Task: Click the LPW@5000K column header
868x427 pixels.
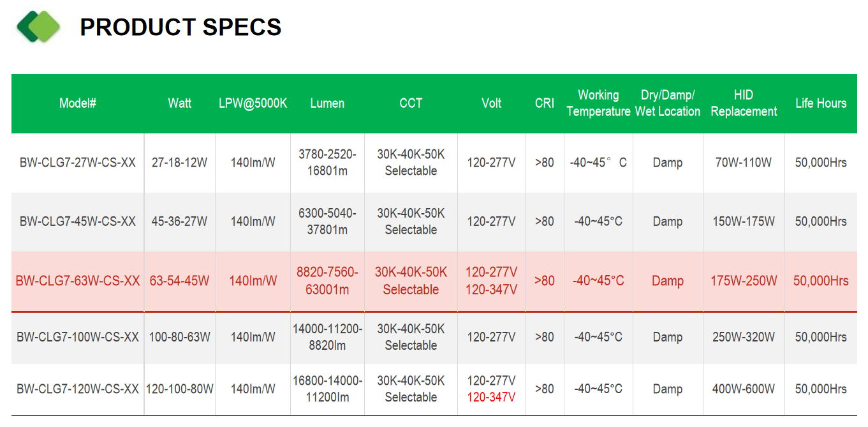Action: point(253,103)
